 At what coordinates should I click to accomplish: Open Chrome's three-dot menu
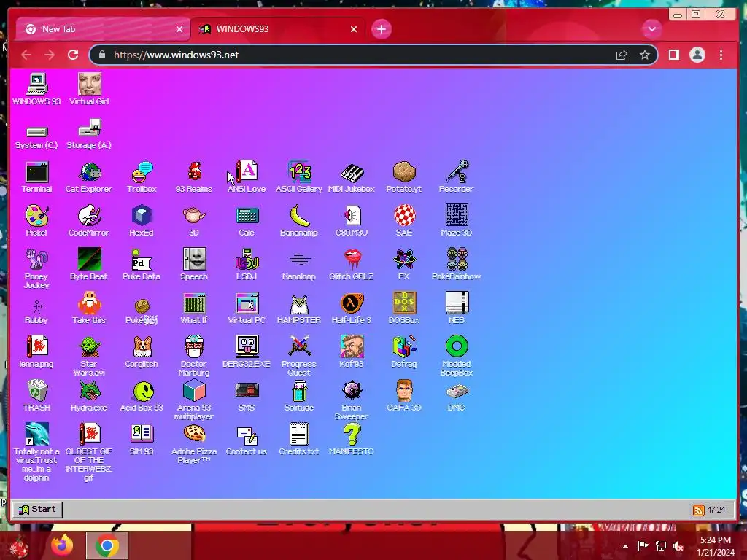(x=721, y=55)
